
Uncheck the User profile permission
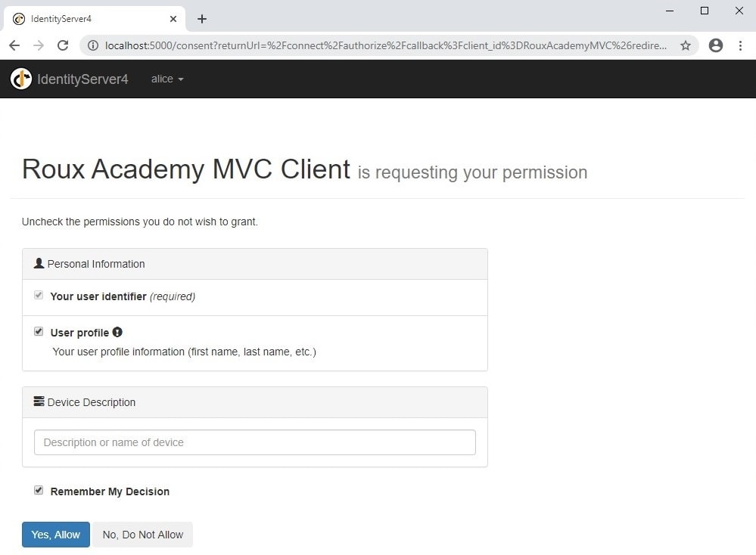point(39,331)
